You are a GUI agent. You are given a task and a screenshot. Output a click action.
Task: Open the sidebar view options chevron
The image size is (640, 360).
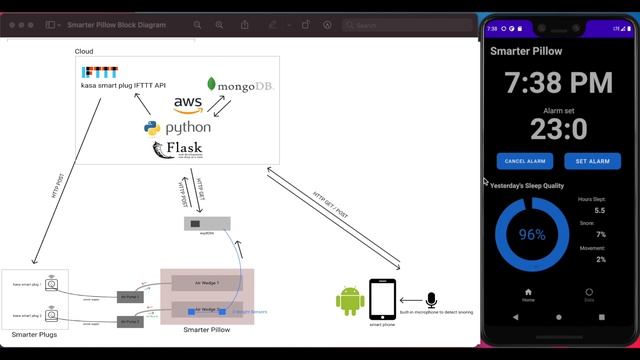pyautogui.click(x=59, y=25)
